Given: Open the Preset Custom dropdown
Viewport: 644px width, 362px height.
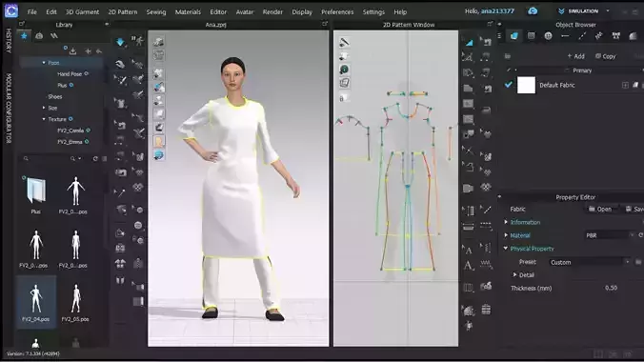Looking at the screenshot, I should 590,262.
